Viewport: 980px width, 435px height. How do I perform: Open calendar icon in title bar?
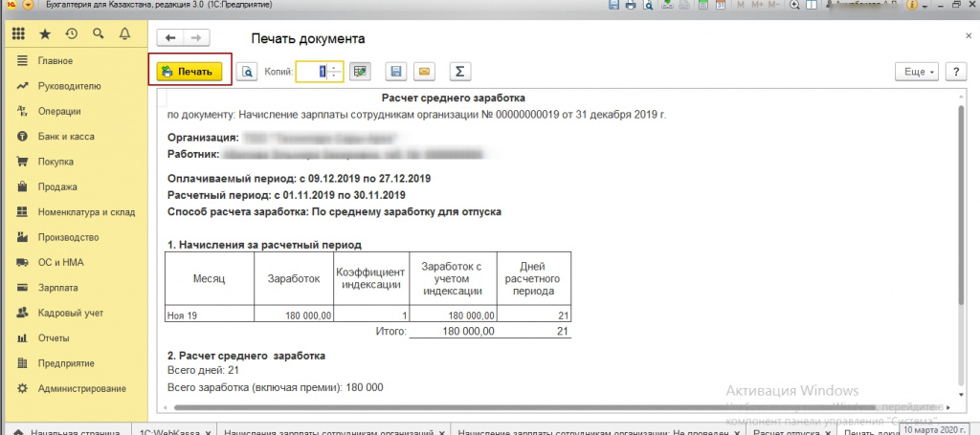721,5
